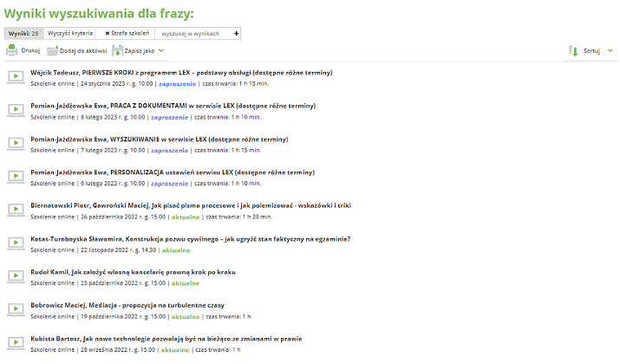Click video icon for Rudol Kamil training

(x=15, y=276)
